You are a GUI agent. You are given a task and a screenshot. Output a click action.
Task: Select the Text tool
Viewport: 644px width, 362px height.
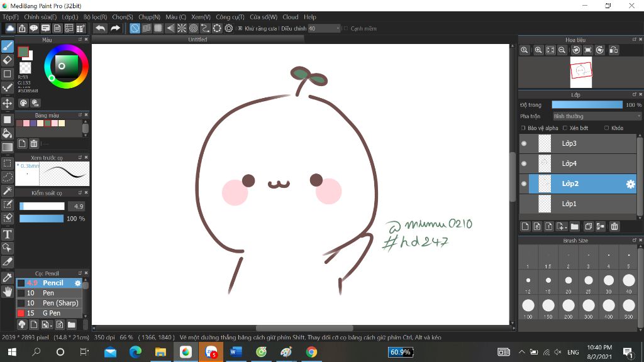click(8, 234)
